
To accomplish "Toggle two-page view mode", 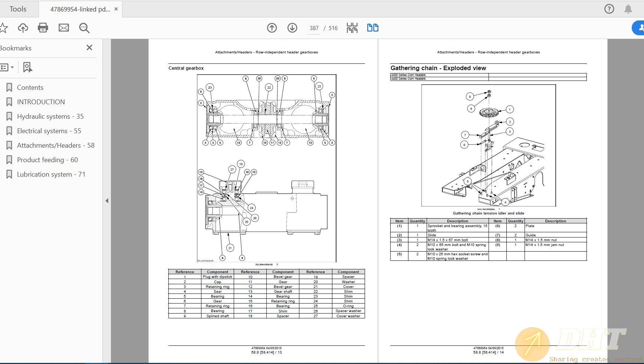I will click(372, 28).
